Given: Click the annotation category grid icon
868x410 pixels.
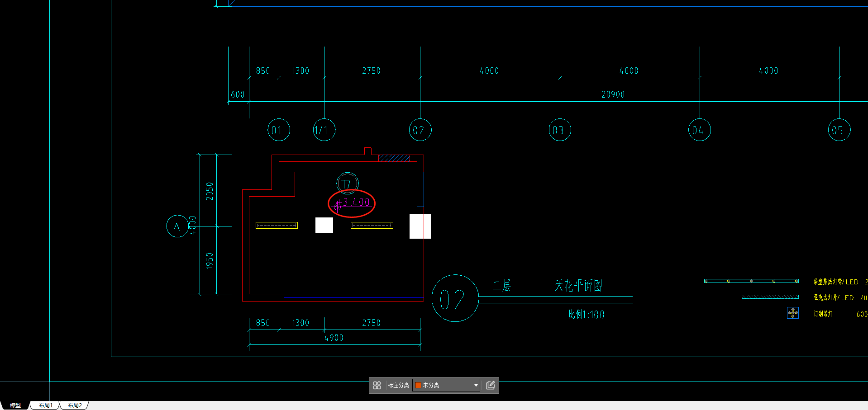Looking at the screenshot, I should 377,385.
